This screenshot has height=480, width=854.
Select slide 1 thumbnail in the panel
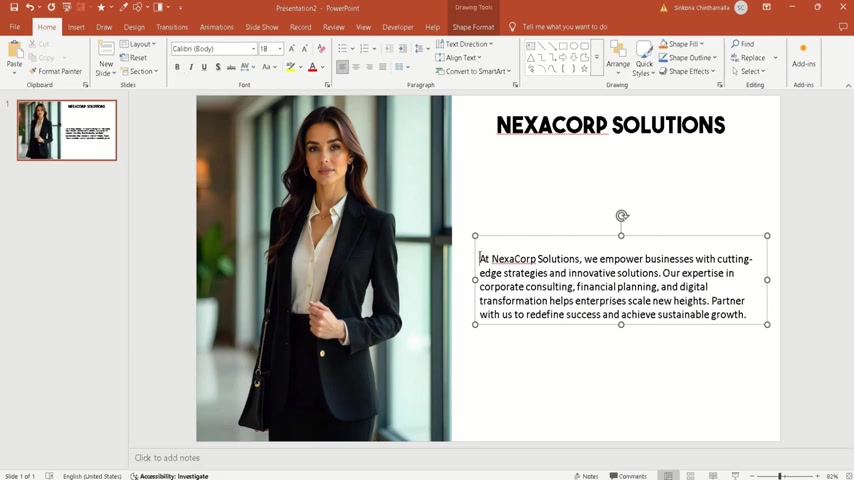coord(67,130)
